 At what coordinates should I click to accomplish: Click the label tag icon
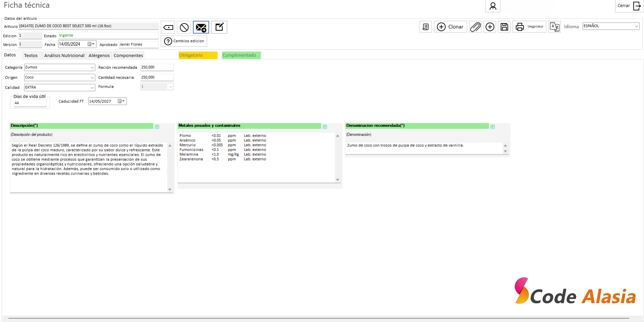pos(168,27)
